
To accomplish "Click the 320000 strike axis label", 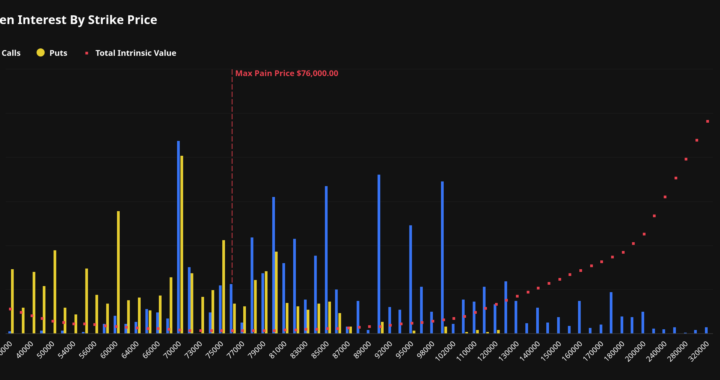I will (698, 352).
